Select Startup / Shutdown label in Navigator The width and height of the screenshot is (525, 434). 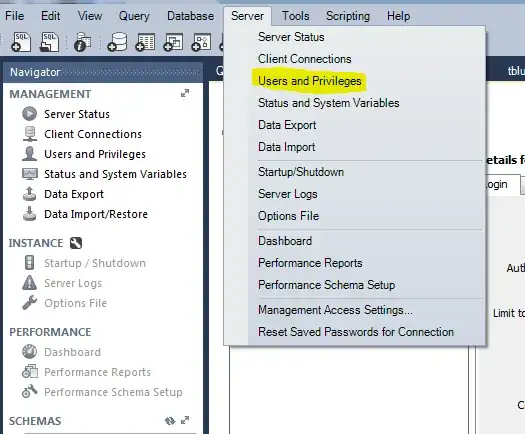pyautogui.click(x=95, y=263)
